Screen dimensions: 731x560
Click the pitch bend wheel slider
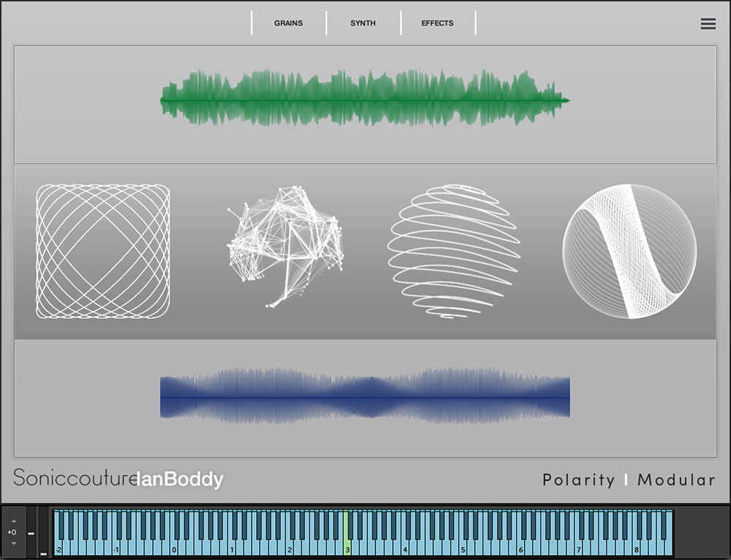31,534
